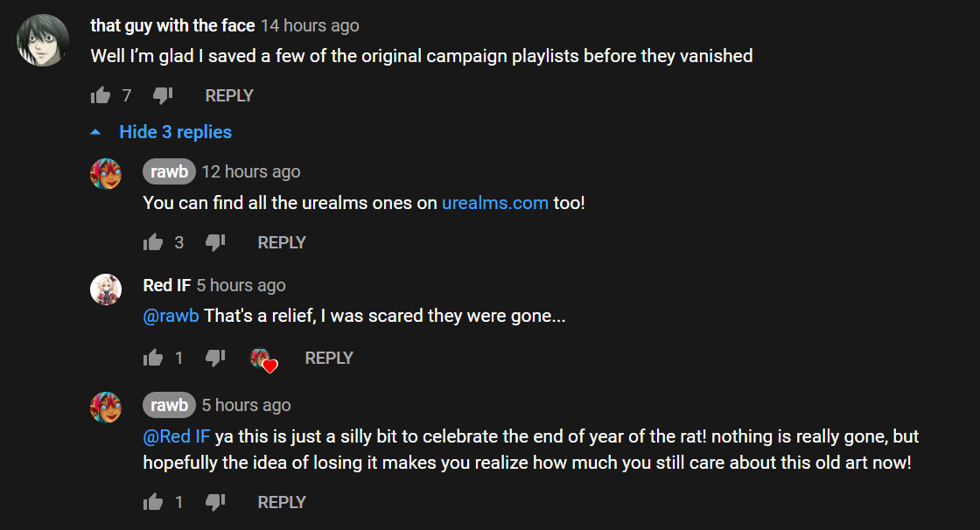The image size is (980, 530).
Task: Dislike rawb's 12 hours ago reply
Action: pyautogui.click(x=215, y=242)
